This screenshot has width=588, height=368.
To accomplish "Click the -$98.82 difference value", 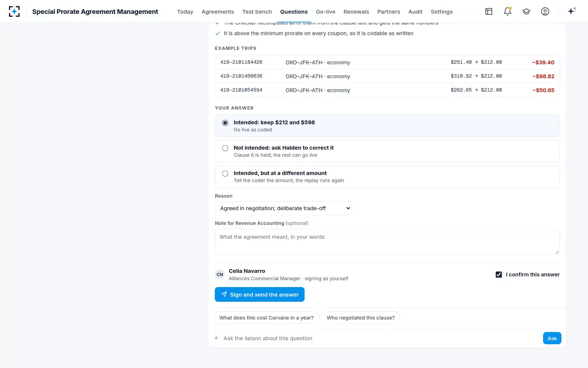I will [543, 76].
